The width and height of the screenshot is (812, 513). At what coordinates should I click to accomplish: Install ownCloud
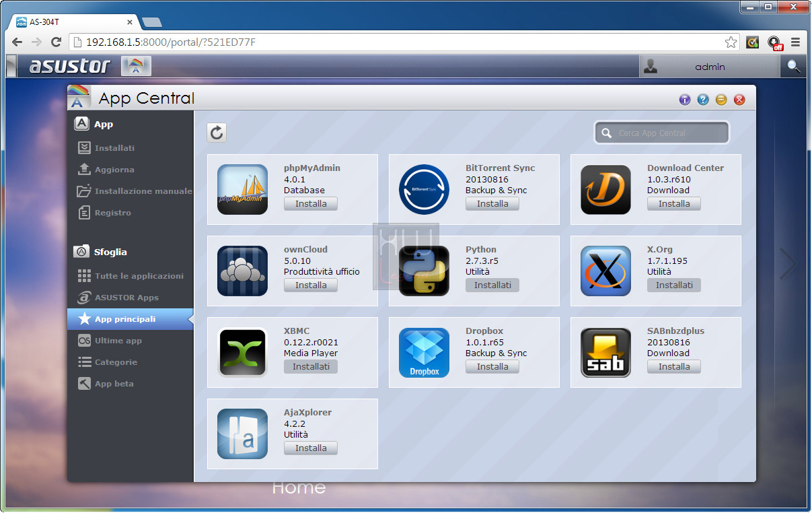pyautogui.click(x=311, y=285)
